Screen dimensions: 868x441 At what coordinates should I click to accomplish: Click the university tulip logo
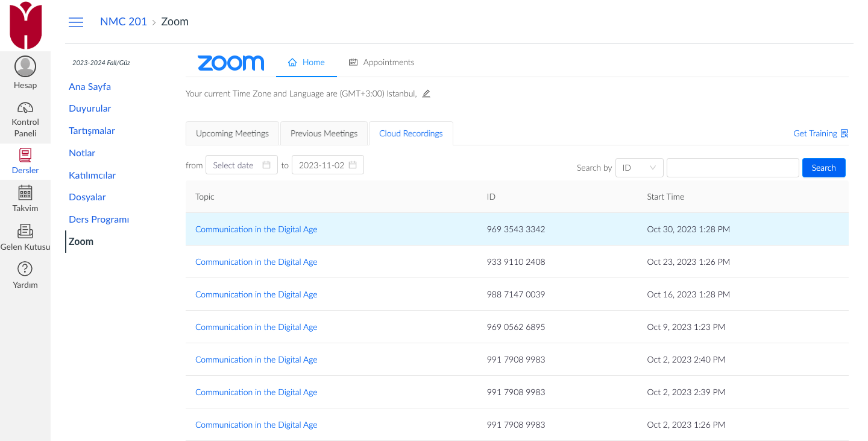point(25,25)
